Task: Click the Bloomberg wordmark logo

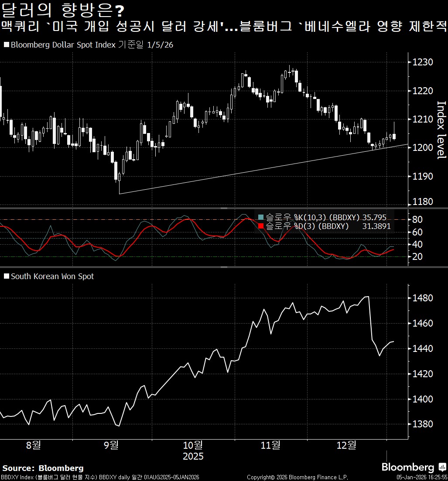Action: tap(407, 467)
